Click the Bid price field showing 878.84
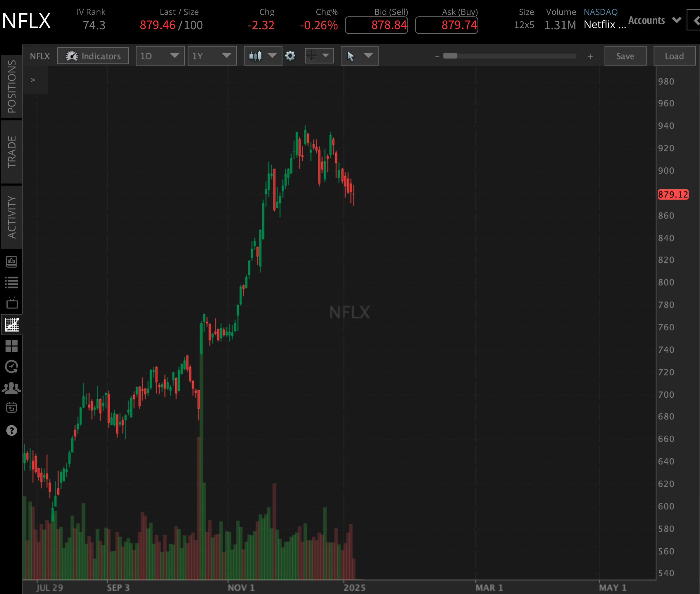 click(376, 25)
